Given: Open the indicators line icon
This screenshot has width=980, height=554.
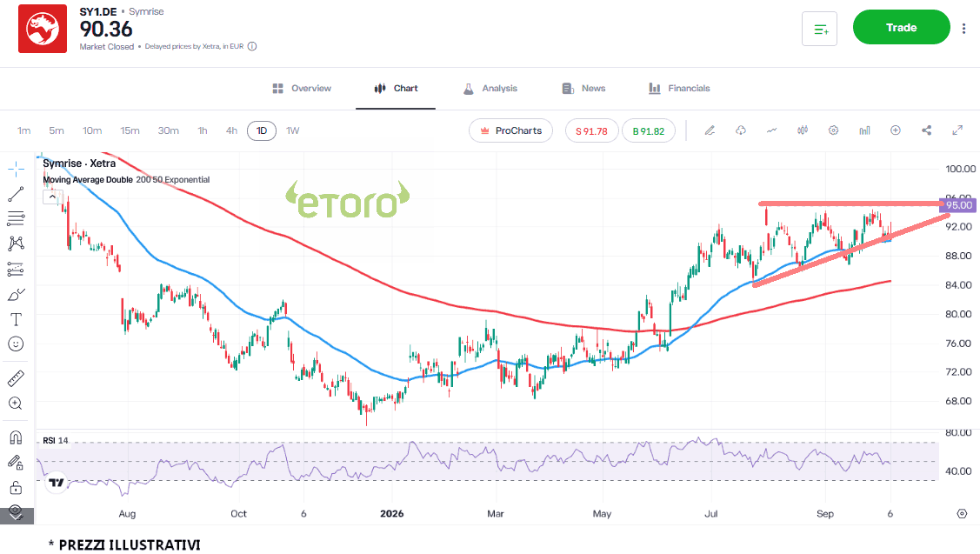Looking at the screenshot, I should (x=772, y=130).
